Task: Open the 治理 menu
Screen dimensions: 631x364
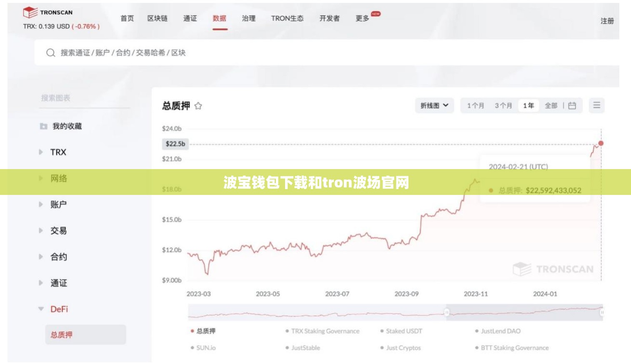Action: click(x=249, y=18)
